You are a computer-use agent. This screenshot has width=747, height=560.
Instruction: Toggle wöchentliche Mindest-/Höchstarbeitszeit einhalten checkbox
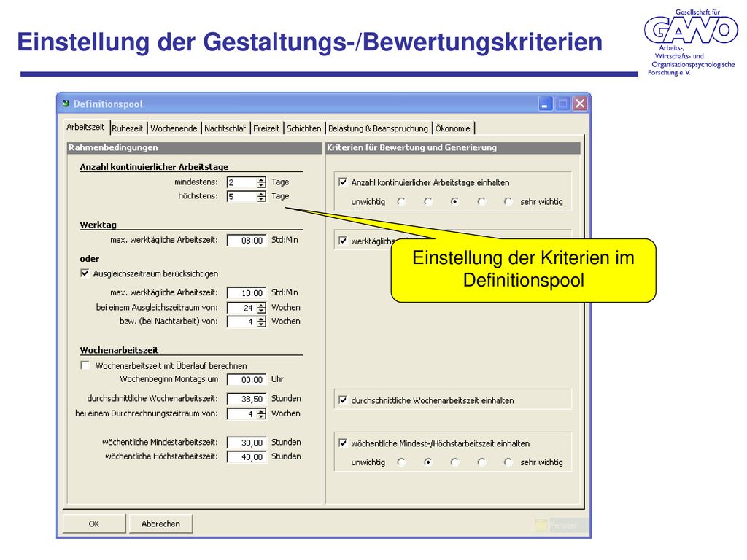343,443
